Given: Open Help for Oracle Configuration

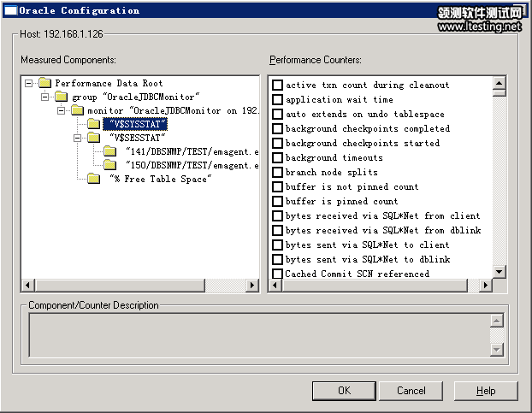Looking at the screenshot, I should pyautogui.click(x=486, y=391).
